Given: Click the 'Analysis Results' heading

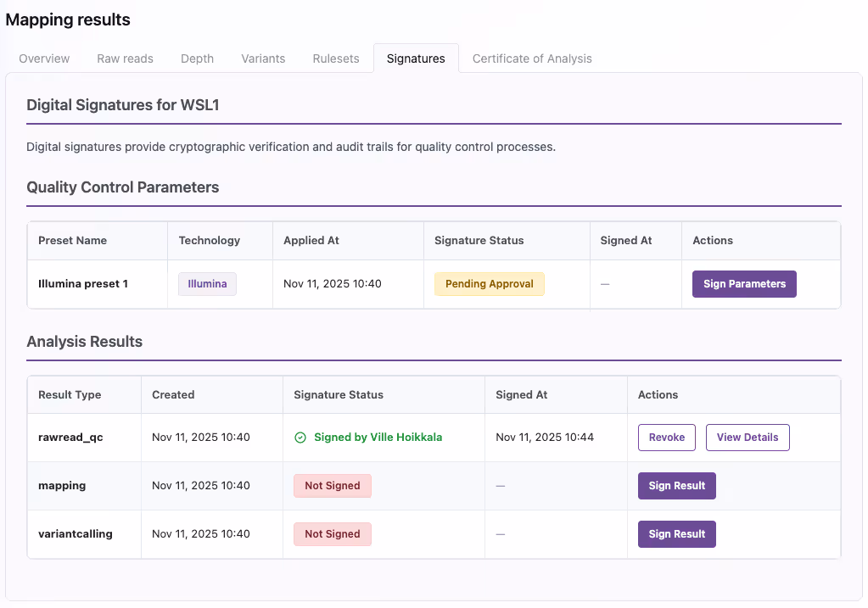Looking at the screenshot, I should (85, 342).
